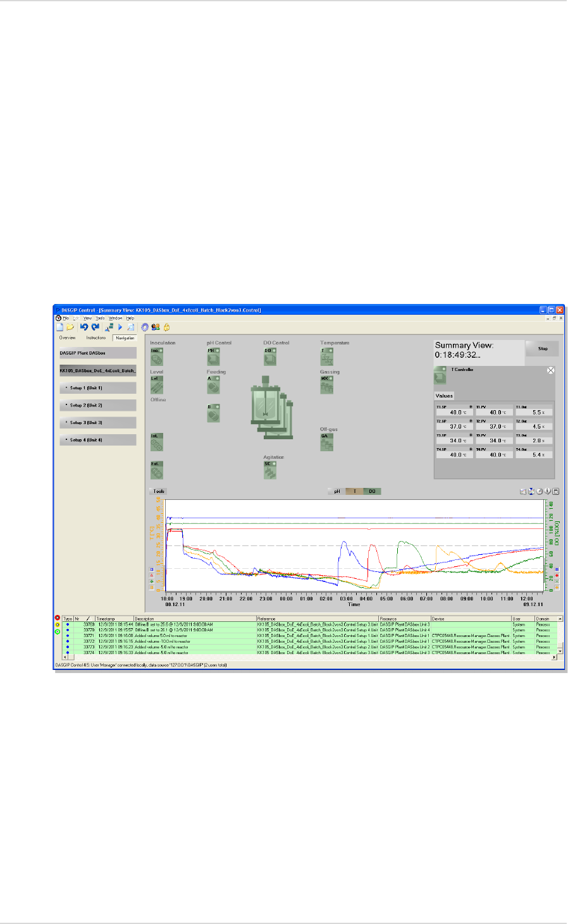The image size is (568, 924).
Task: Select DASGIP Plant DASbox navigation bar
Action: [98, 353]
